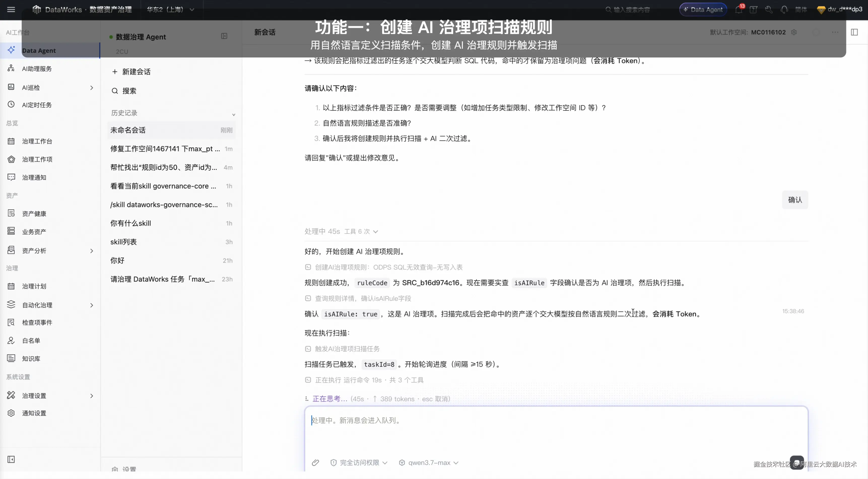Viewport: 868px width, 479px height.
Task: Open the dw_d***dp3 account menu
Action: [x=840, y=9]
